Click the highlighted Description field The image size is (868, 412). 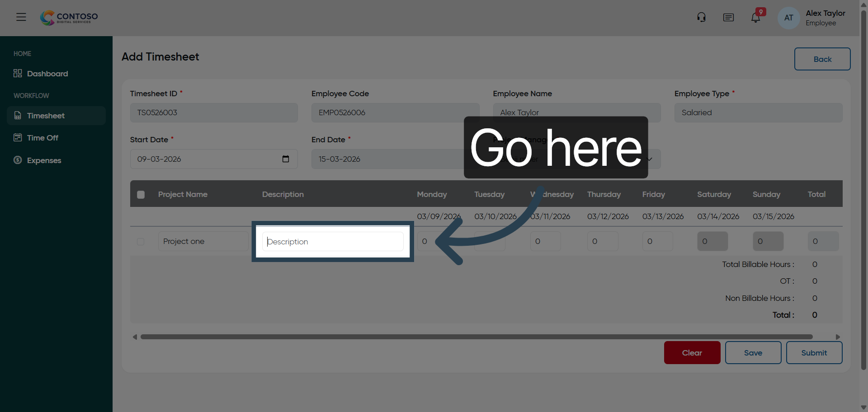click(x=332, y=241)
